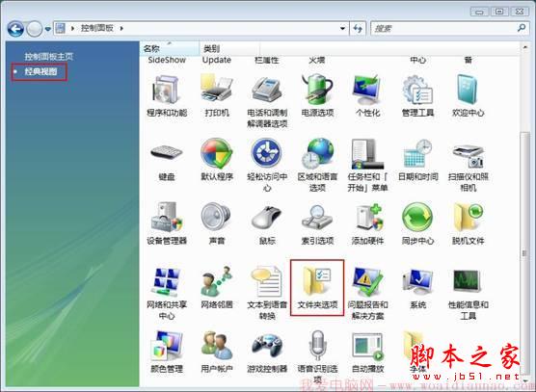Open Text to Speech (文本到语音转换)
The width and height of the screenshot is (536, 392).
coord(267,294)
